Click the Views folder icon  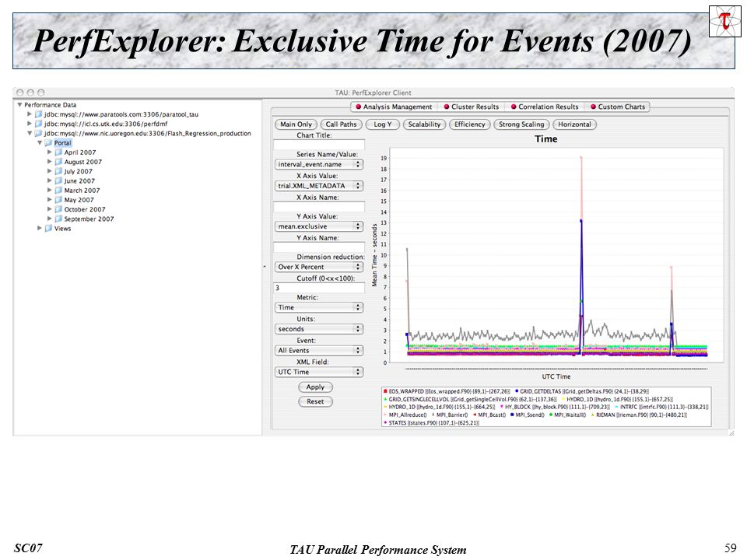(48, 229)
